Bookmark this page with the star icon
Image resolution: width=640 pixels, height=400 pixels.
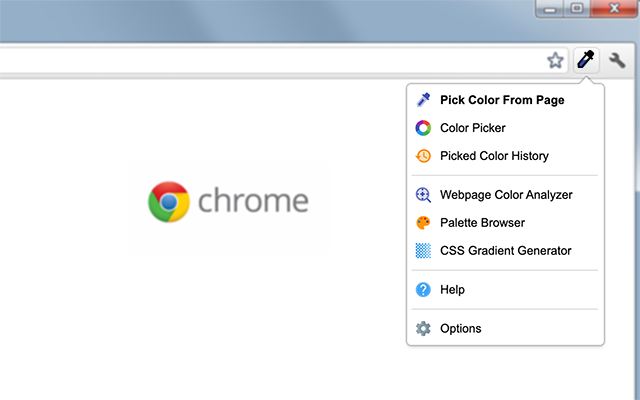click(555, 60)
